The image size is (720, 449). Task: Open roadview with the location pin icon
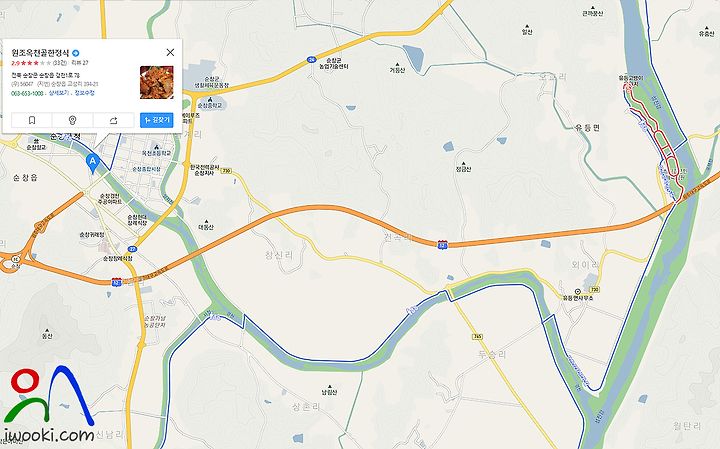[73, 120]
